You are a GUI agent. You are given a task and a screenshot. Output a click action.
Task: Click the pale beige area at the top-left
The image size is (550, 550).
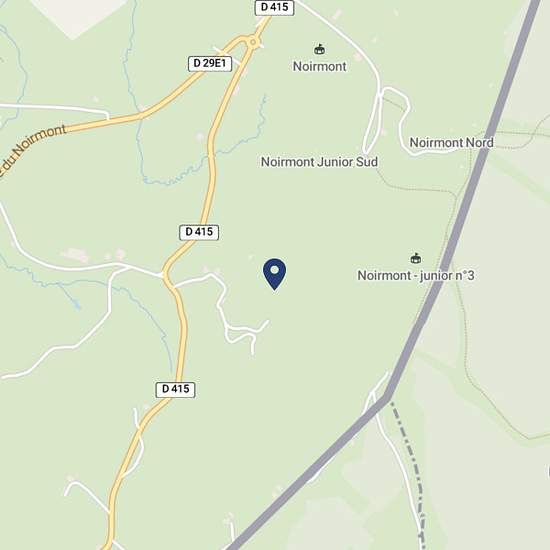pyautogui.click(x=78, y=16)
